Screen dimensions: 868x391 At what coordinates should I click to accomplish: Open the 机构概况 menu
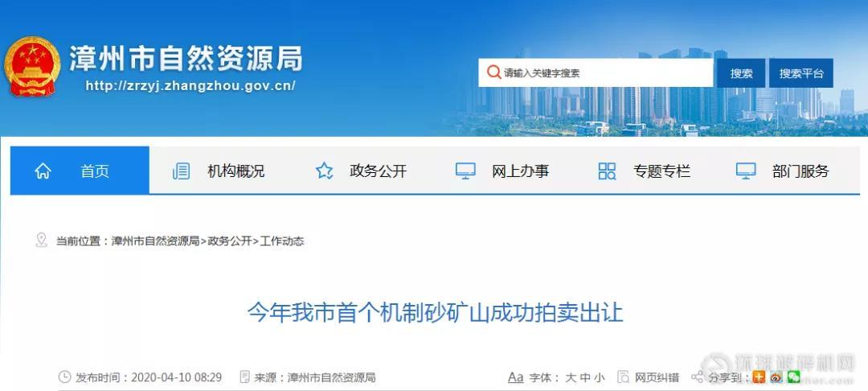(x=219, y=171)
